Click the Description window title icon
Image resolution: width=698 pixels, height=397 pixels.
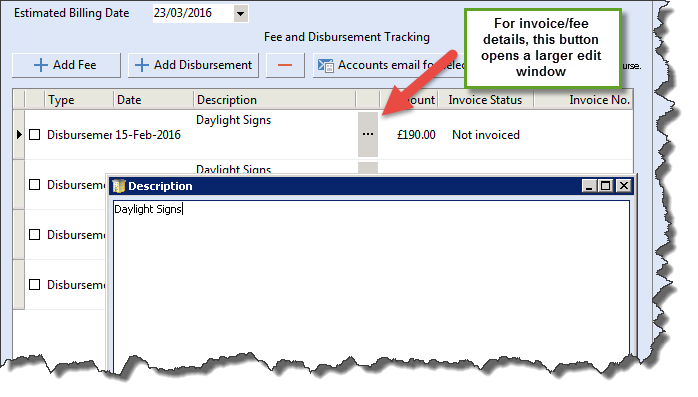point(118,186)
